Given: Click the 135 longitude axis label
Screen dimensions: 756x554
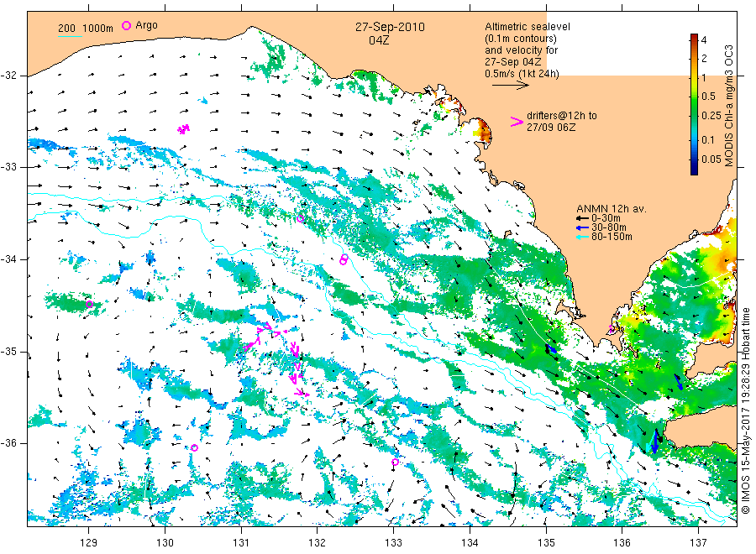Looking at the screenshot, I should click(546, 543).
